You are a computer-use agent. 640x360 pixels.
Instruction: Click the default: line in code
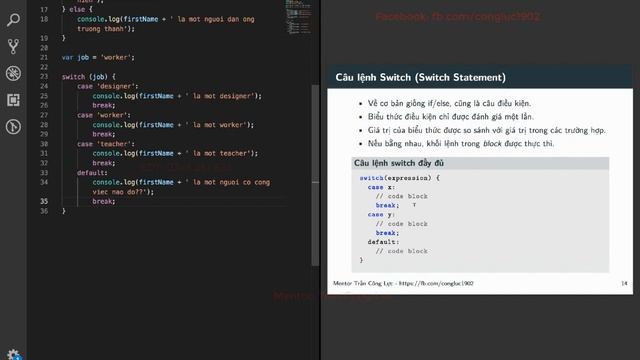92,173
